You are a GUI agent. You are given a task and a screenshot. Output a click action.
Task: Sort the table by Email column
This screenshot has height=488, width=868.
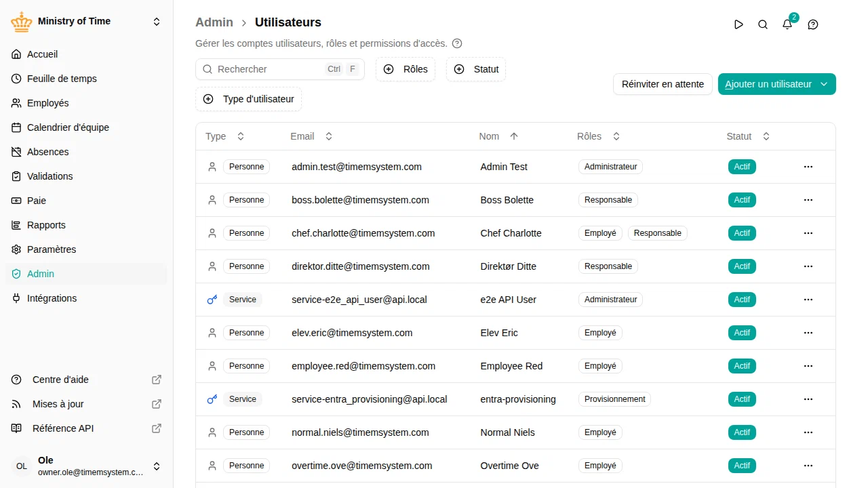[311, 136]
